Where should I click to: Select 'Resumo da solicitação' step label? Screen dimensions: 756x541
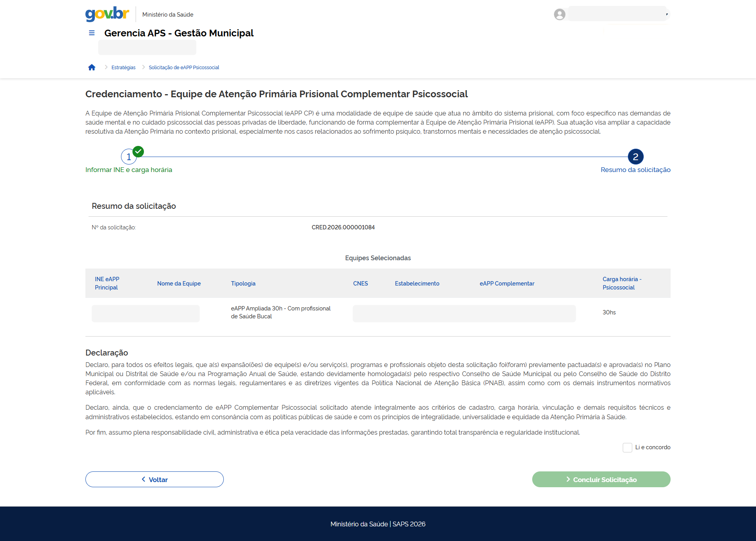(635, 170)
